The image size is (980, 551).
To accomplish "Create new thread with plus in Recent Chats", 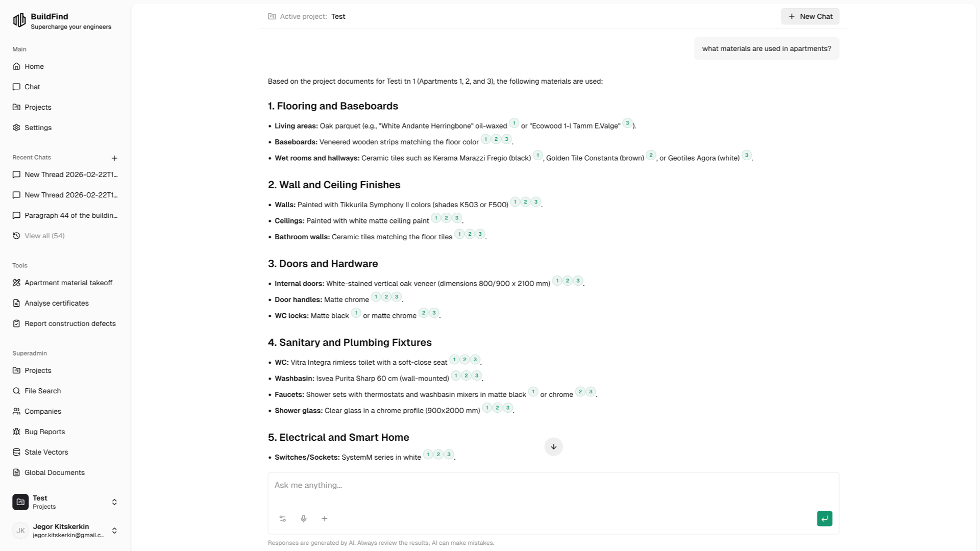I will point(114,158).
